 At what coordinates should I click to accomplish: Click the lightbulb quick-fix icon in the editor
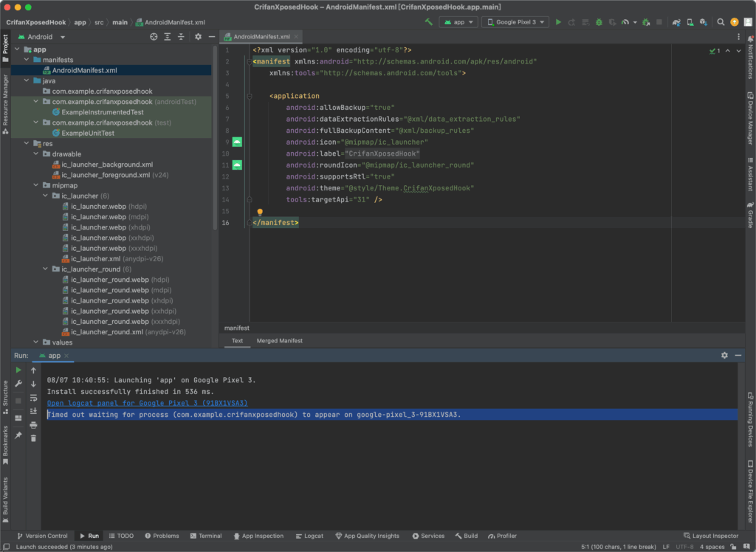pos(260,212)
